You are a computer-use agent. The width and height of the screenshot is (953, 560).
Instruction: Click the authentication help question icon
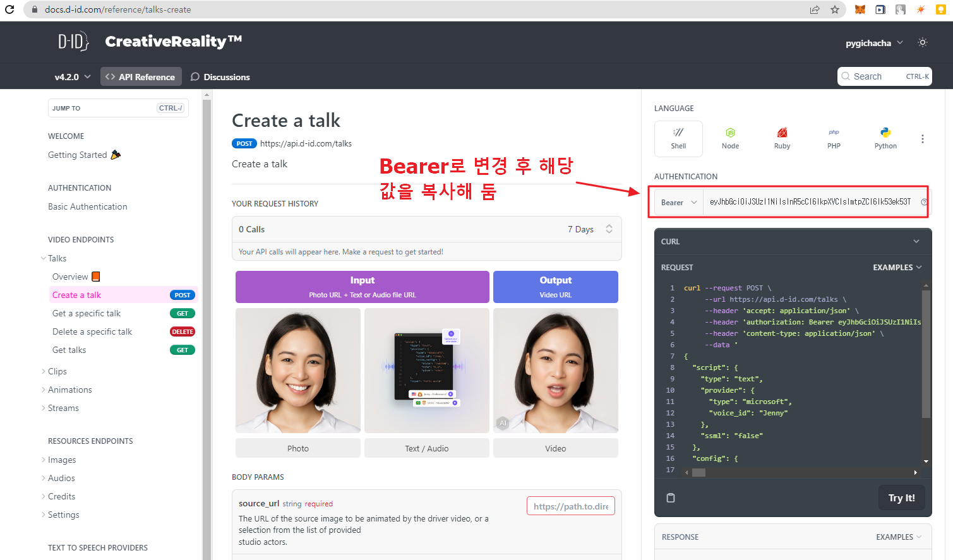click(924, 202)
